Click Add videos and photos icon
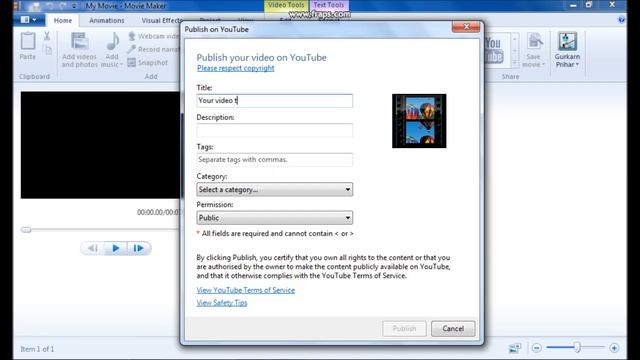 pyautogui.click(x=80, y=41)
